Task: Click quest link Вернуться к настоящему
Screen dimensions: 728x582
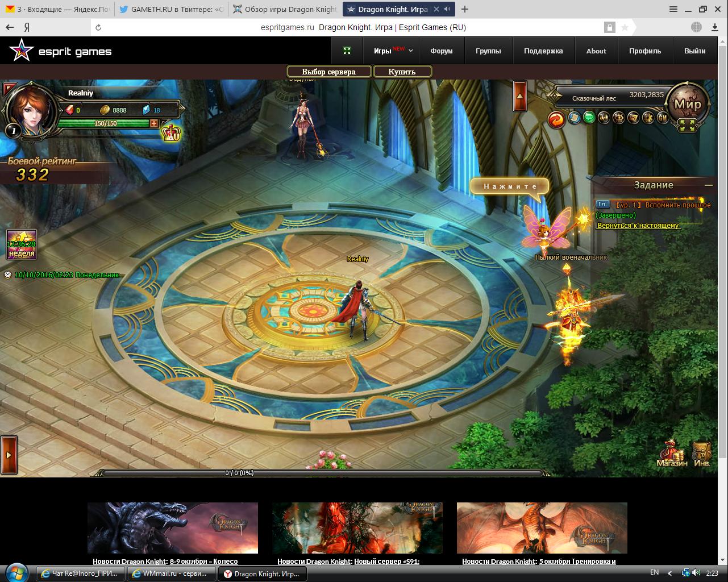Action: (639, 226)
